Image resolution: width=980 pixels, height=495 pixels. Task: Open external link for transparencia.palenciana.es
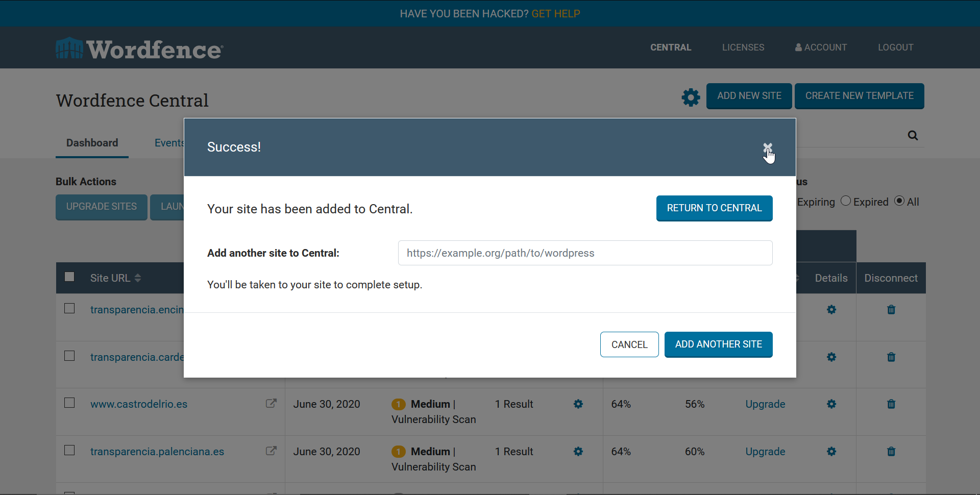click(x=271, y=451)
